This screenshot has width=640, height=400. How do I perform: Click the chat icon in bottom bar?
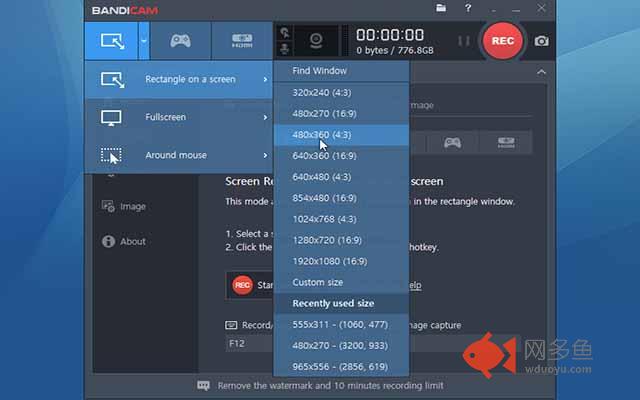pos(203,386)
